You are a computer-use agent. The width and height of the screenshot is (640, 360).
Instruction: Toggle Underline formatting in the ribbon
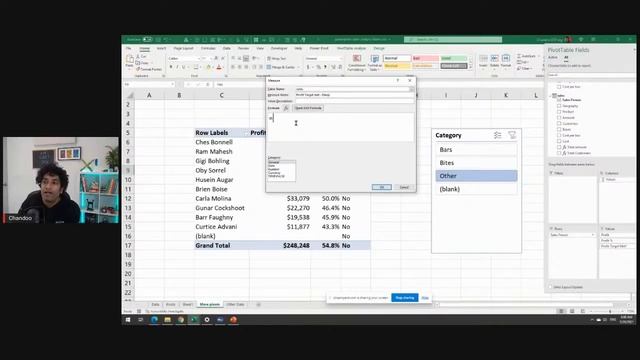[184, 67]
